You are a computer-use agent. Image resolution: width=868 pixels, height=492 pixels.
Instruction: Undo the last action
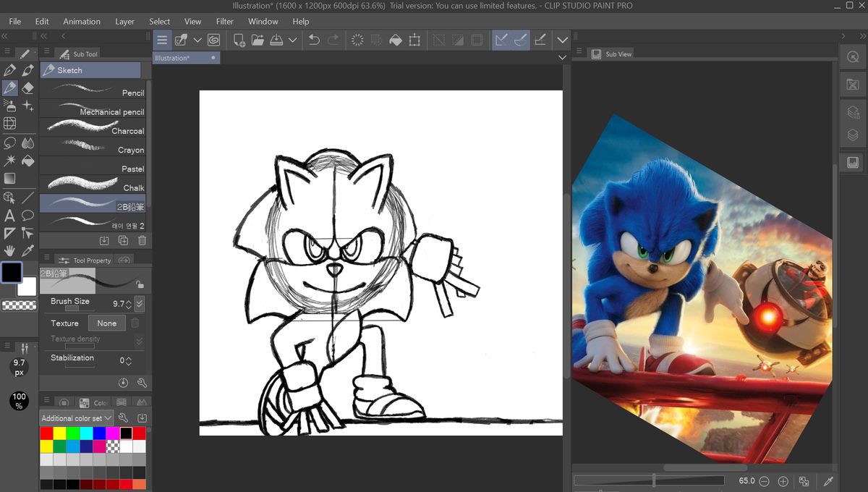coord(314,40)
